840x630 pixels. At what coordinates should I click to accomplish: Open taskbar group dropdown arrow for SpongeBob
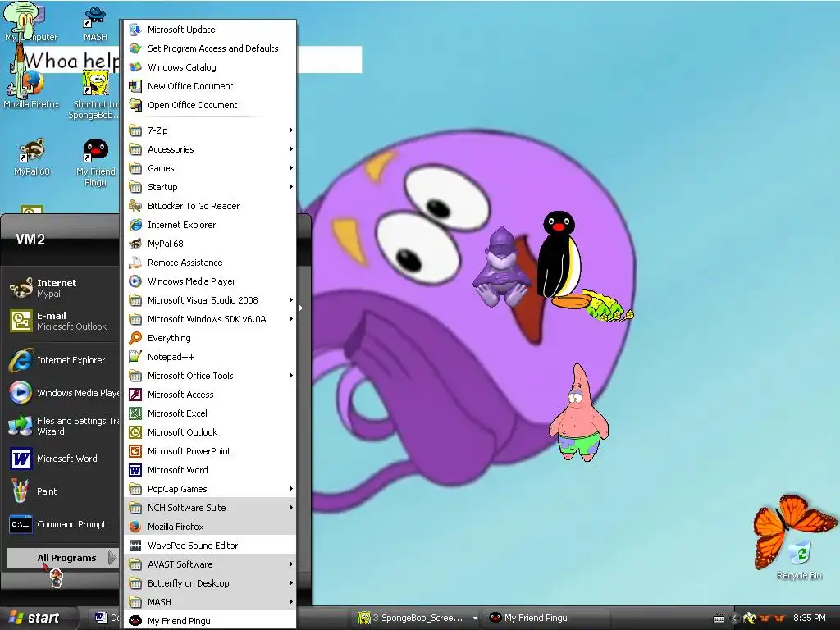475,618
